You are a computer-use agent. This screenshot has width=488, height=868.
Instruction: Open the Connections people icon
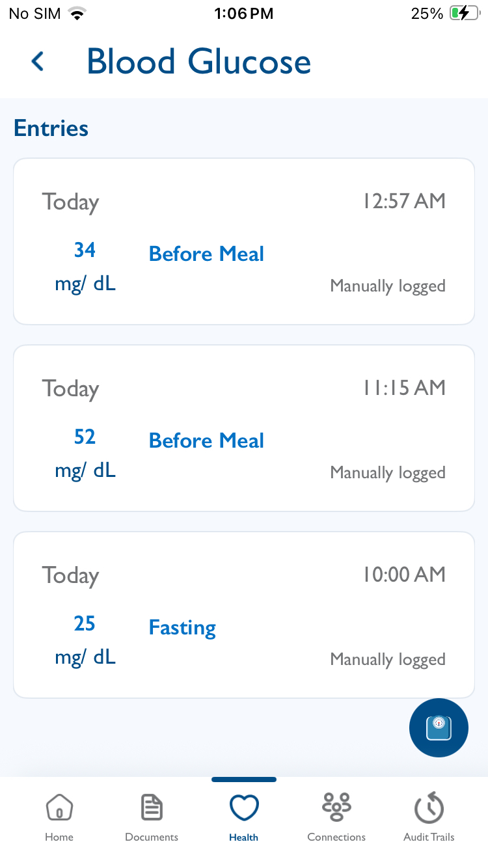tap(336, 807)
